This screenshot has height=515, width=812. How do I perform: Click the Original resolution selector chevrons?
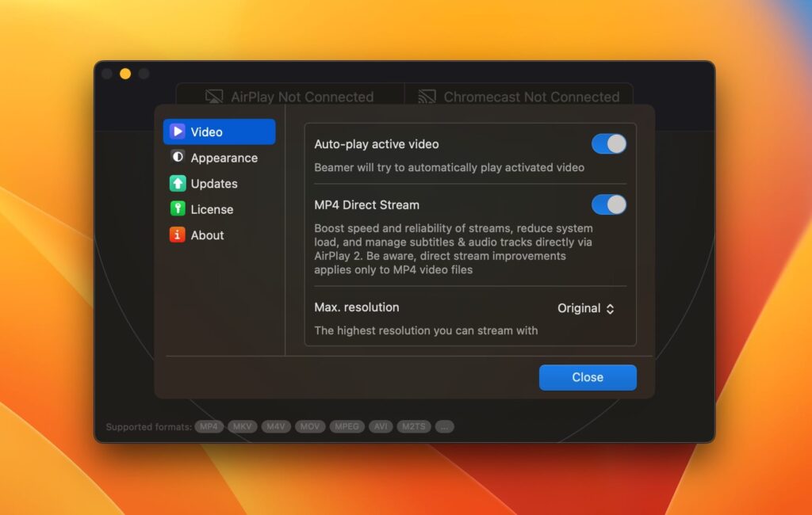[608, 308]
